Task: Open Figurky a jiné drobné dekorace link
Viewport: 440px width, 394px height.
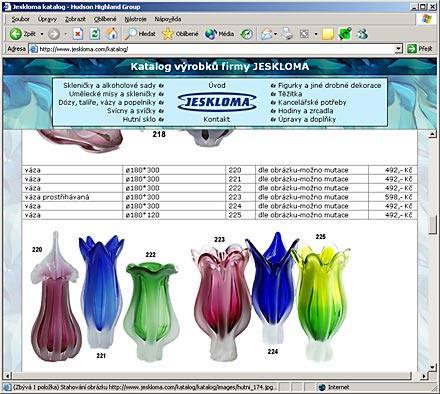Action: (329, 85)
